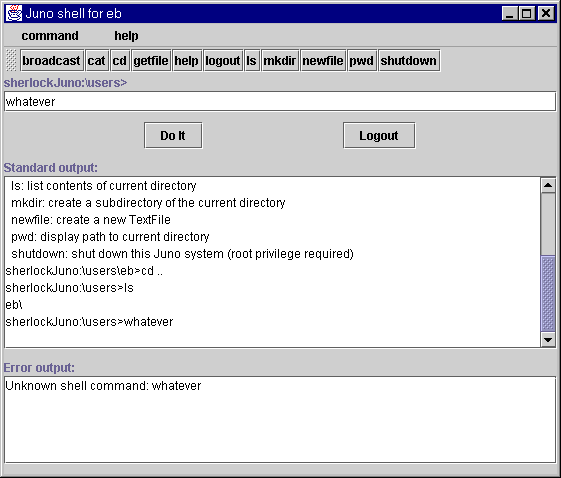Click the Java coffee cup window icon
The height and width of the screenshot is (478, 561).
(x=14, y=13)
